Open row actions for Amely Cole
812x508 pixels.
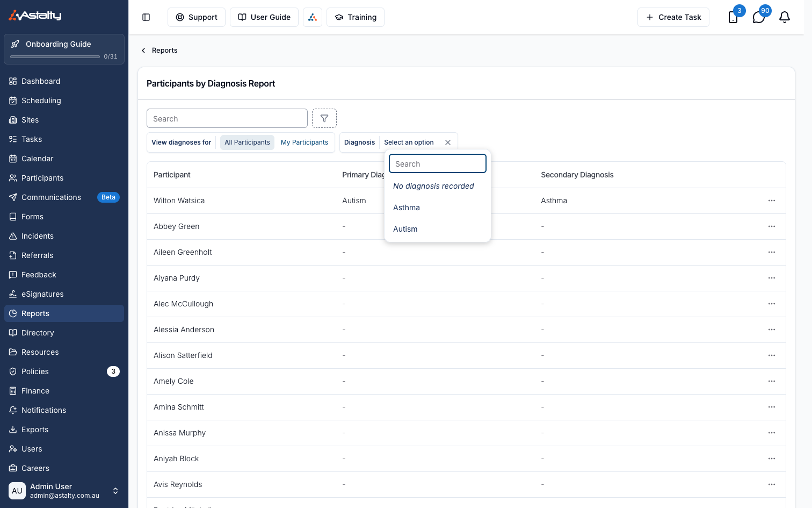(772, 381)
